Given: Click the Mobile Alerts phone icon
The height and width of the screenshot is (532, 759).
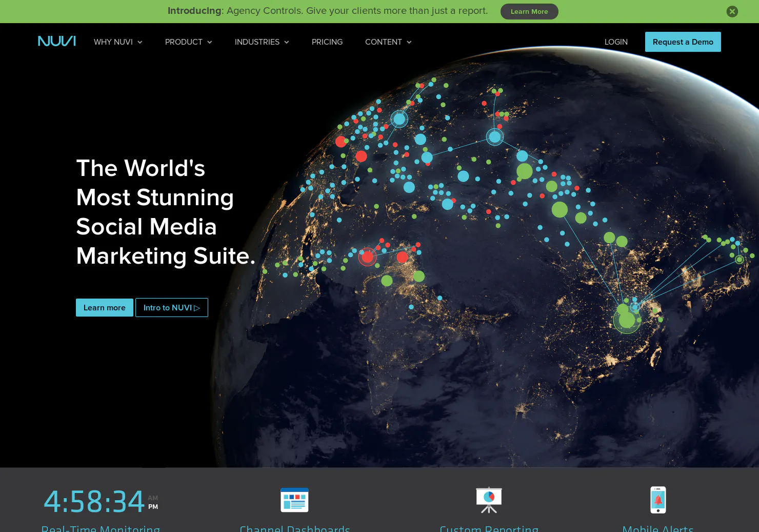Looking at the screenshot, I should (x=658, y=500).
